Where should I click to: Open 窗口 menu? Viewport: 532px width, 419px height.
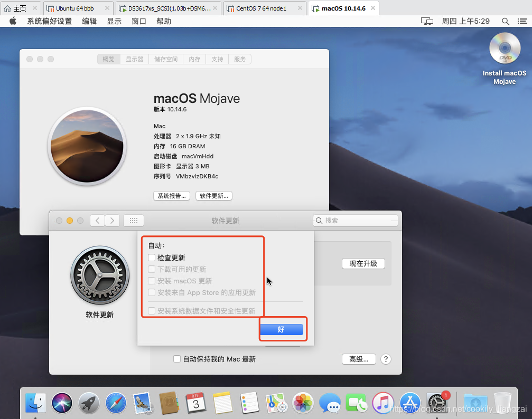pos(139,21)
